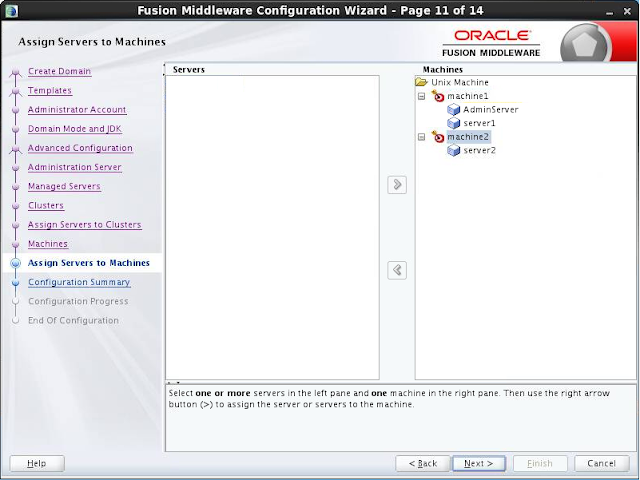This screenshot has height=480, width=640.
Task: Click the Next button
Action: [479, 463]
